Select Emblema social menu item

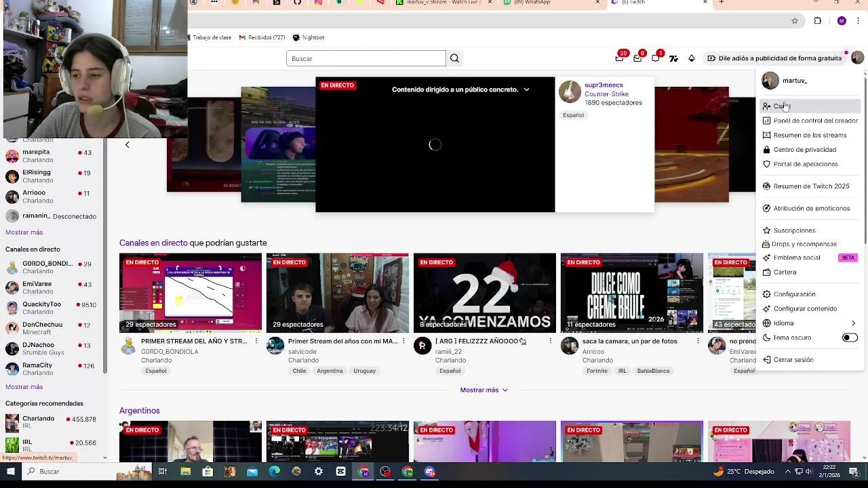click(810, 258)
